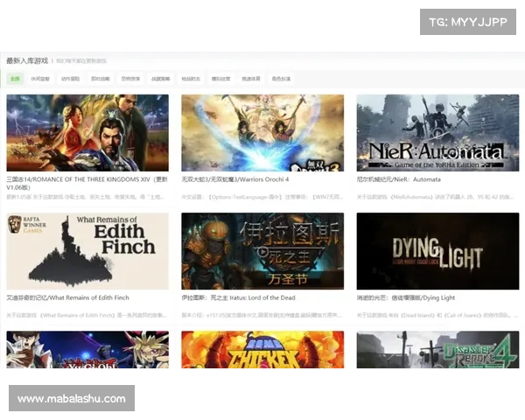Open the Disaster Report 4 cover
The height and width of the screenshot is (420, 525).
point(438,350)
